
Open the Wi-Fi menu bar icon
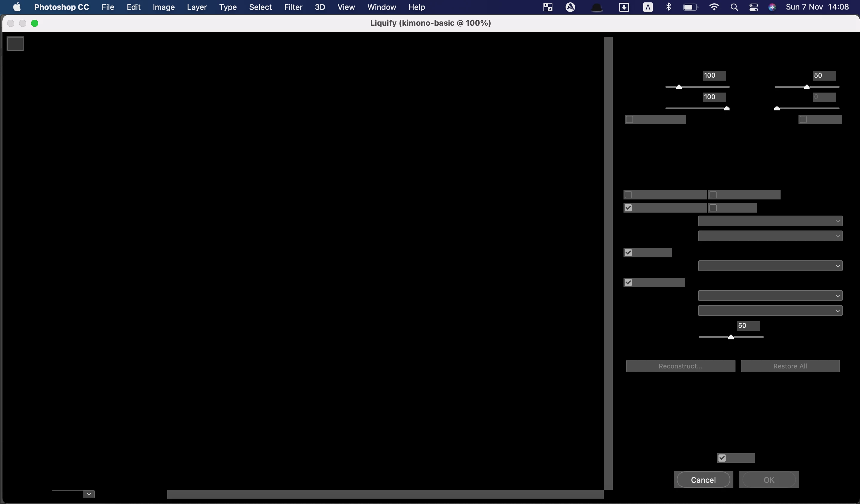[714, 7]
